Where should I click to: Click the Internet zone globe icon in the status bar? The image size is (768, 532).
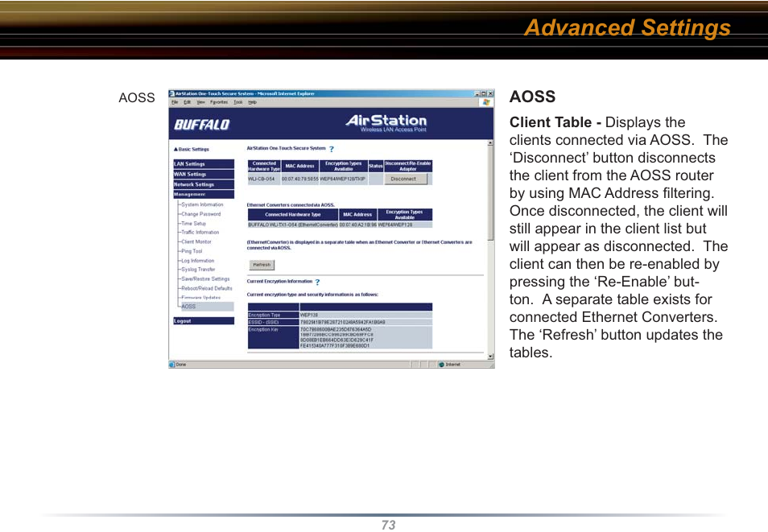(x=441, y=365)
